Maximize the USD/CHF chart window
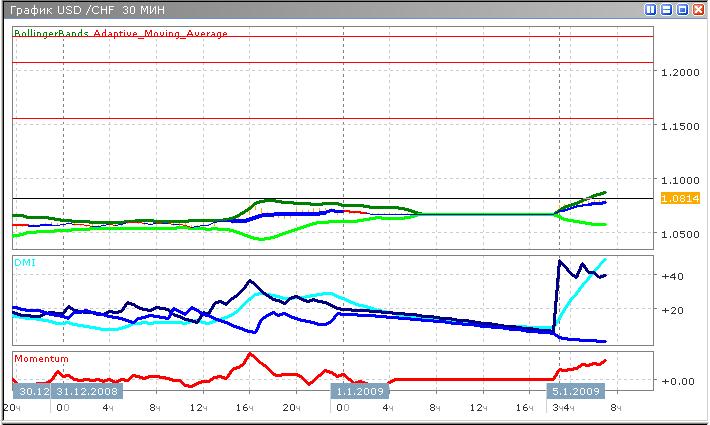710x425 pixels. coord(681,9)
